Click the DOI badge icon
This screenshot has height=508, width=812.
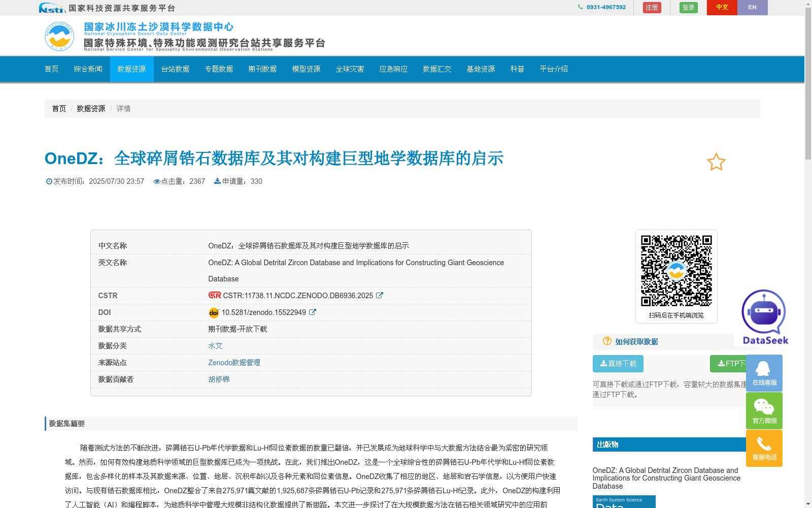pyautogui.click(x=214, y=312)
